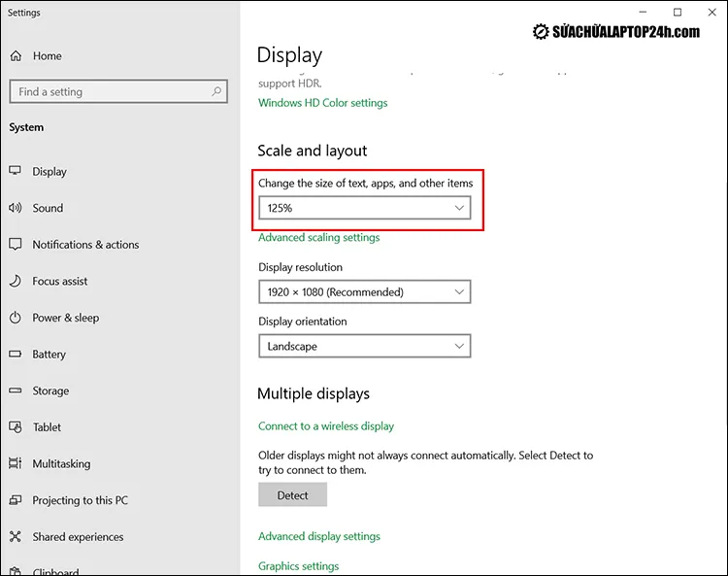Click the Power & sleep icon

[x=16, y=318]
